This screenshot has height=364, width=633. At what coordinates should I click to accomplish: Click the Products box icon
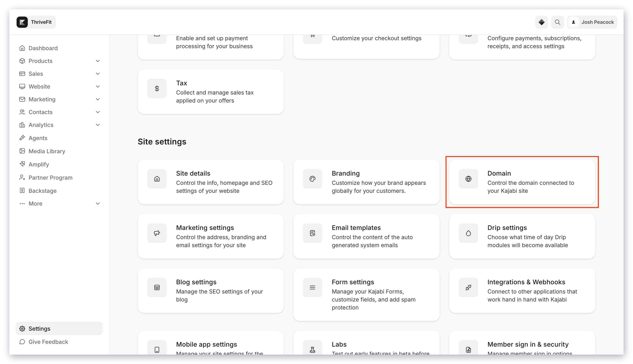coord(22,61)
